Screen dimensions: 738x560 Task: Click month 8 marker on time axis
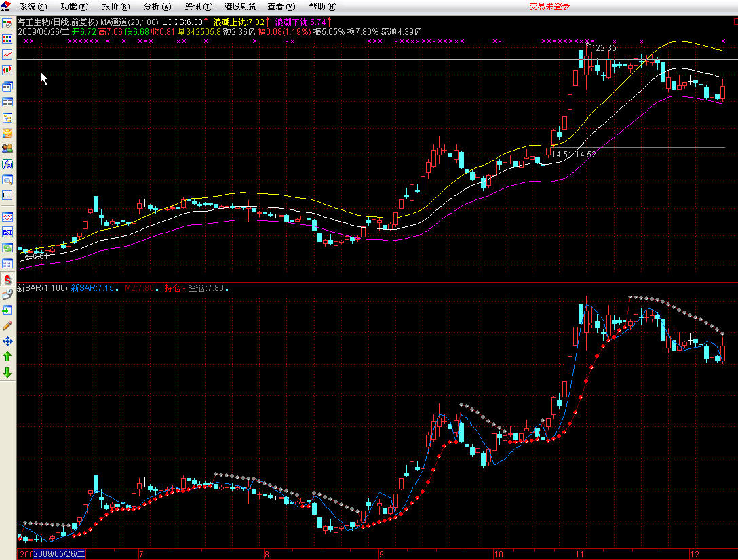267,555
